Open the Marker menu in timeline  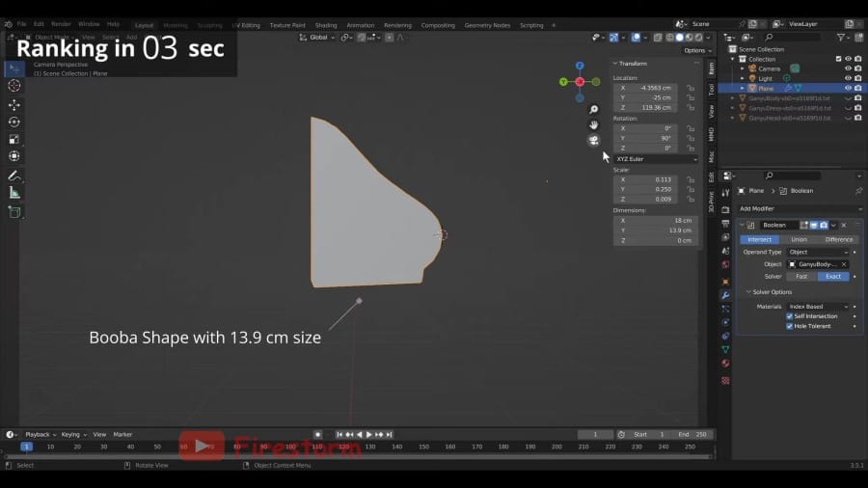pyautogui.click(x=122, y=435)
